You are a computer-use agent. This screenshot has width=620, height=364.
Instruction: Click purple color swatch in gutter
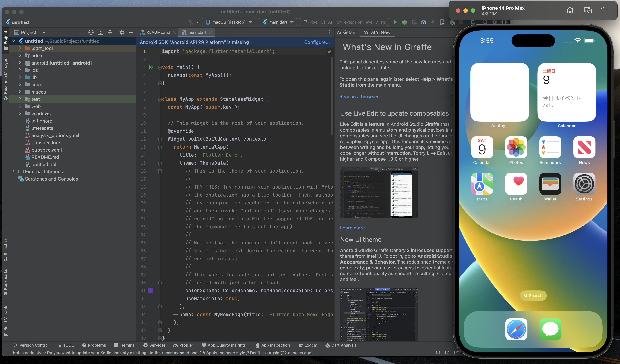(x=151, y=290)
